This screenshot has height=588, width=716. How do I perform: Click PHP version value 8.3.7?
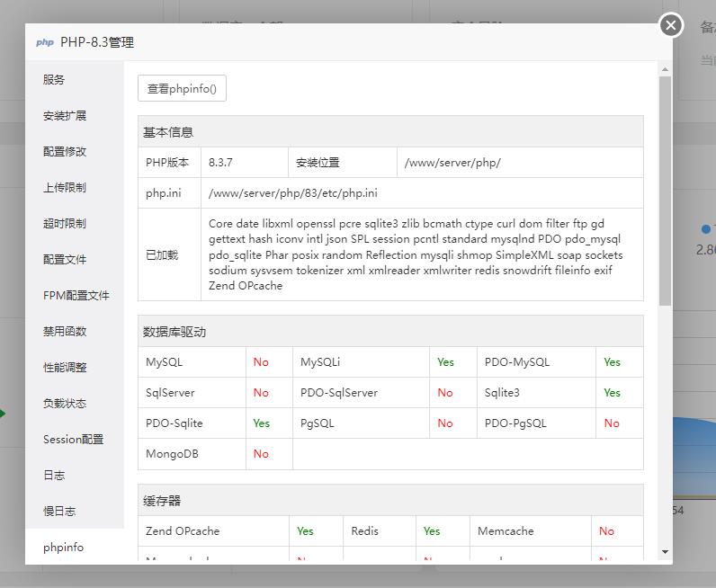tap(220, 163)
